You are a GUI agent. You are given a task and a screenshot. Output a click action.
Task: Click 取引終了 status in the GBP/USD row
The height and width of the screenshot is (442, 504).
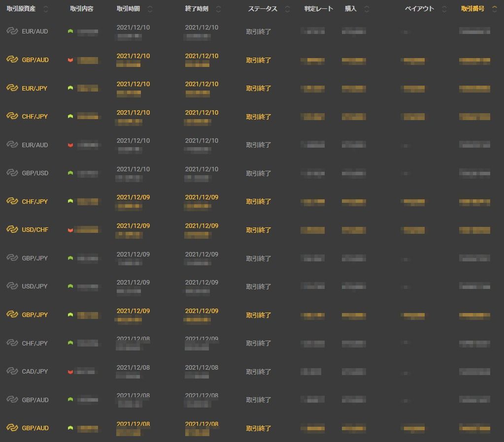(x=259, y=173)
